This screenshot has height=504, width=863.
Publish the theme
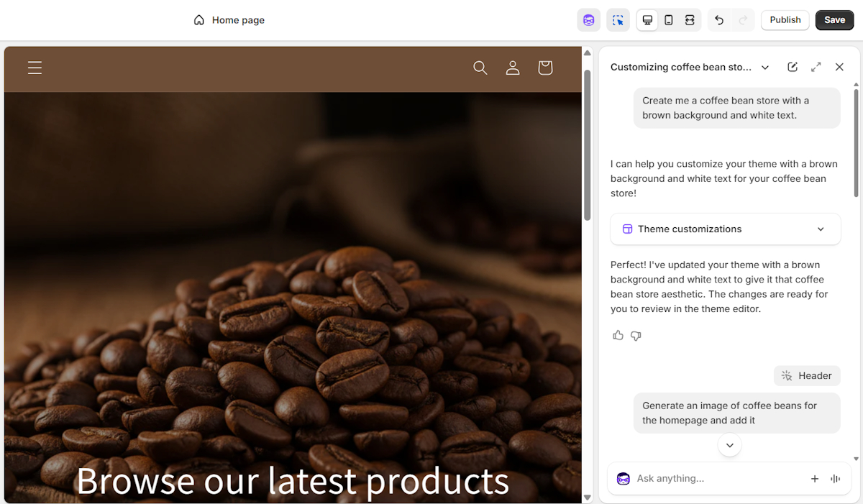(x=785, y=19)
